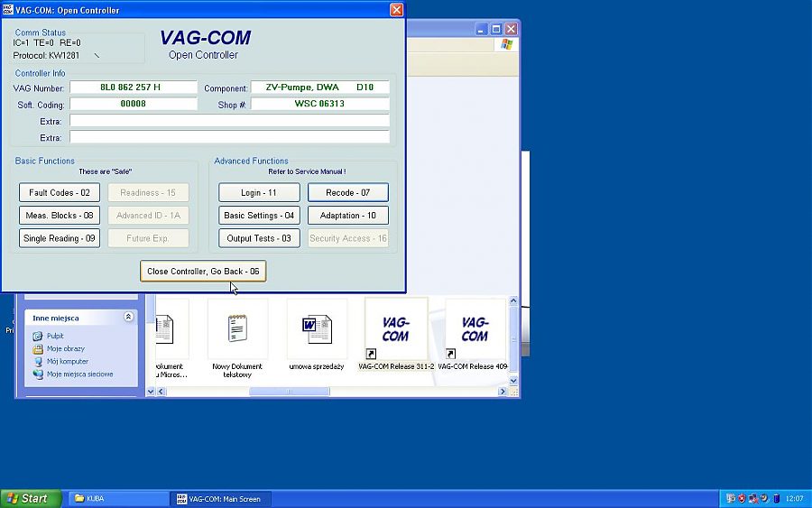The image size is (812, 508).
Task: Click the Windows flag logo in folder window
Action: coord(506,45)
